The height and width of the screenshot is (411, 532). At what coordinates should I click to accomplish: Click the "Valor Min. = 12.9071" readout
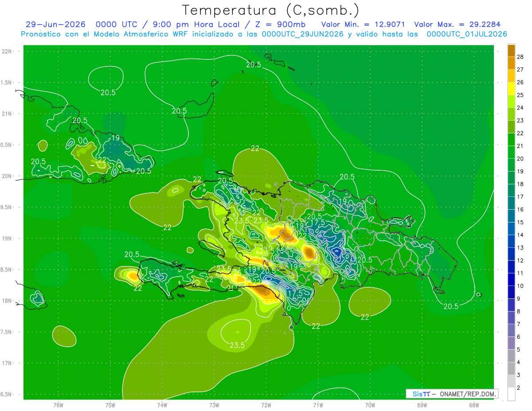tap(364, 24)
